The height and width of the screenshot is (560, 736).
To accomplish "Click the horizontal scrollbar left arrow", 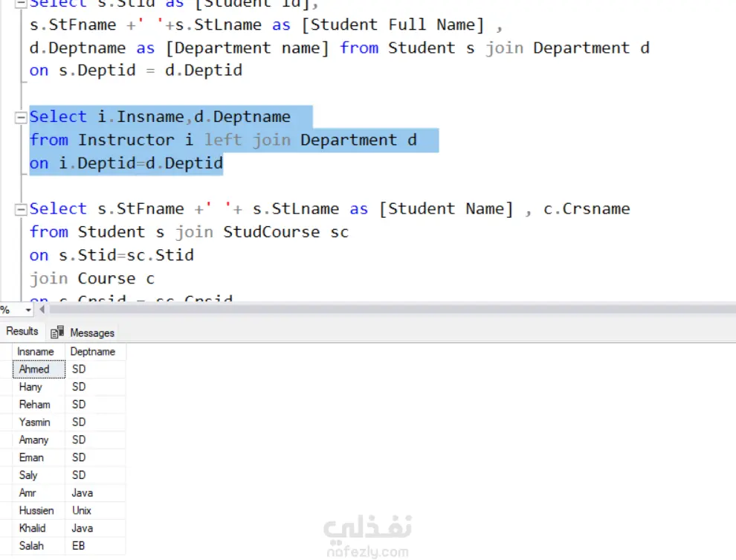I will tap(42, 309).
